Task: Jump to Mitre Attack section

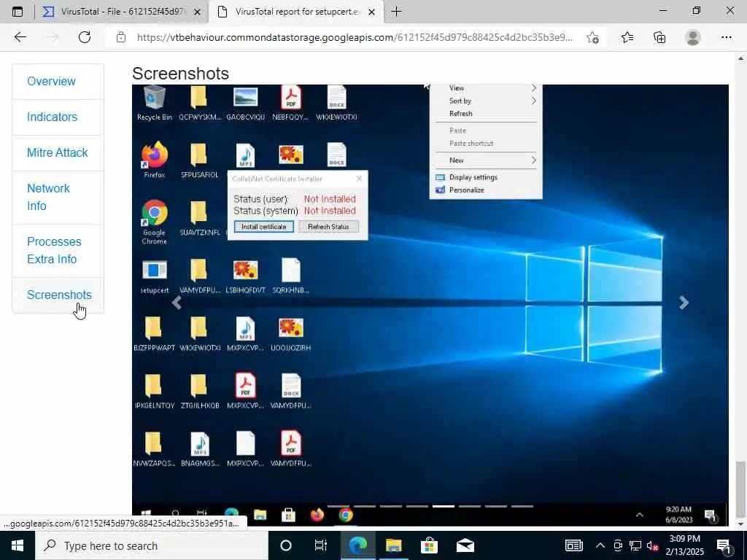Action: click(x=57, y=153)
